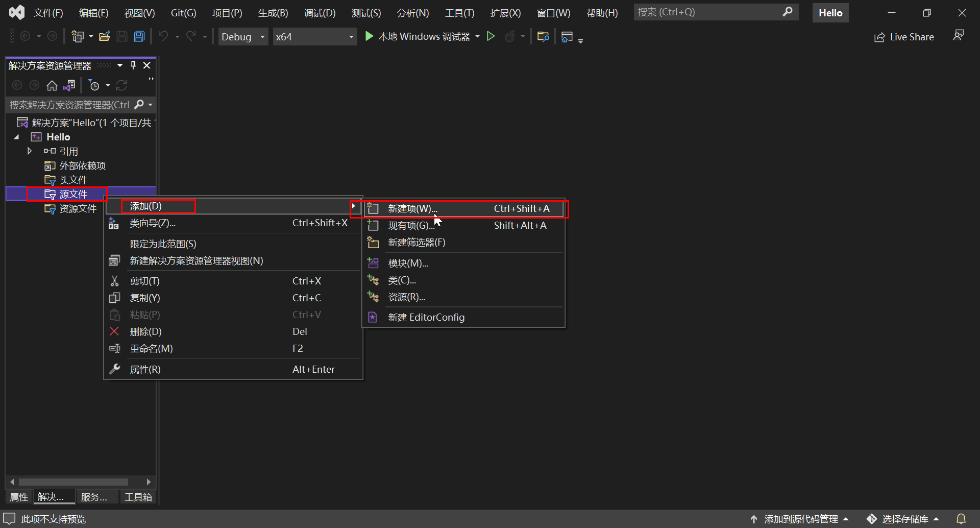
Task: Choose 剪切(T) from the context menu
Action: pyautogui.click(x=233, y=281)
